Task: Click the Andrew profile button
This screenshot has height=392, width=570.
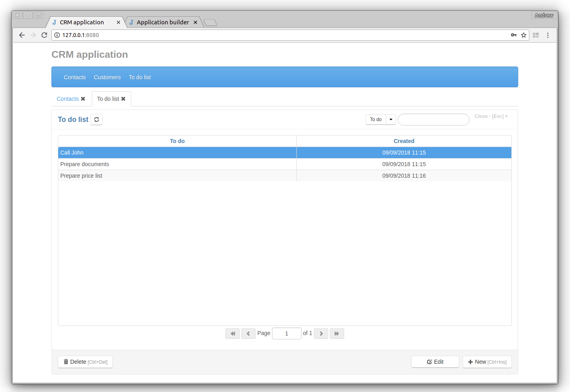Action: pos(544,15)
